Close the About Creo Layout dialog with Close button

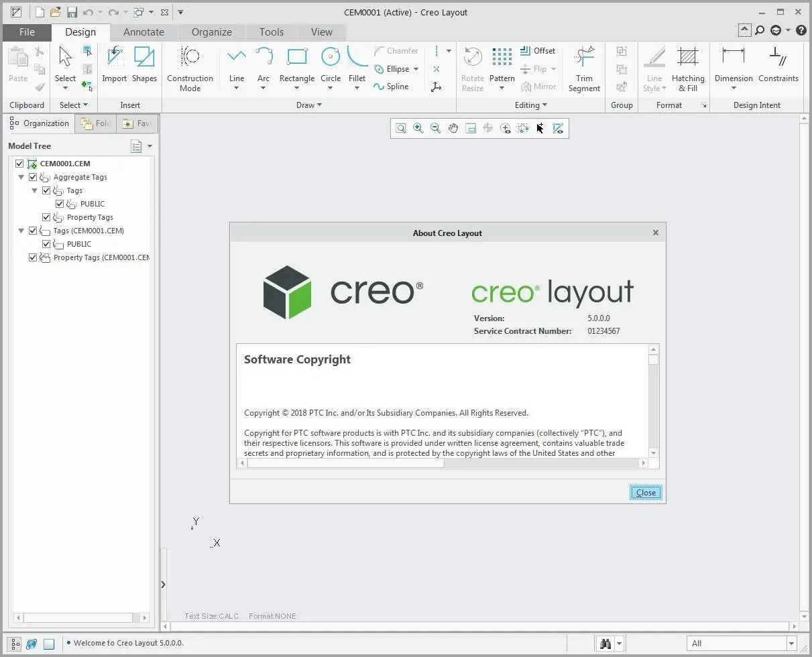(x=646, y=493)
